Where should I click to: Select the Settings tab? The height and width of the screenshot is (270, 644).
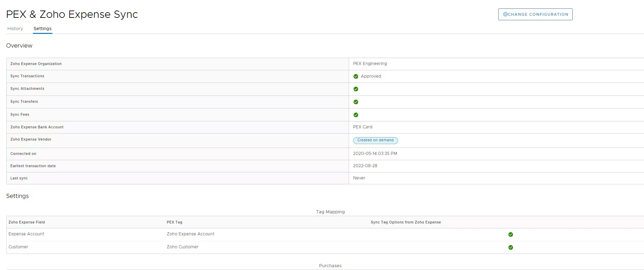[43, 29]
